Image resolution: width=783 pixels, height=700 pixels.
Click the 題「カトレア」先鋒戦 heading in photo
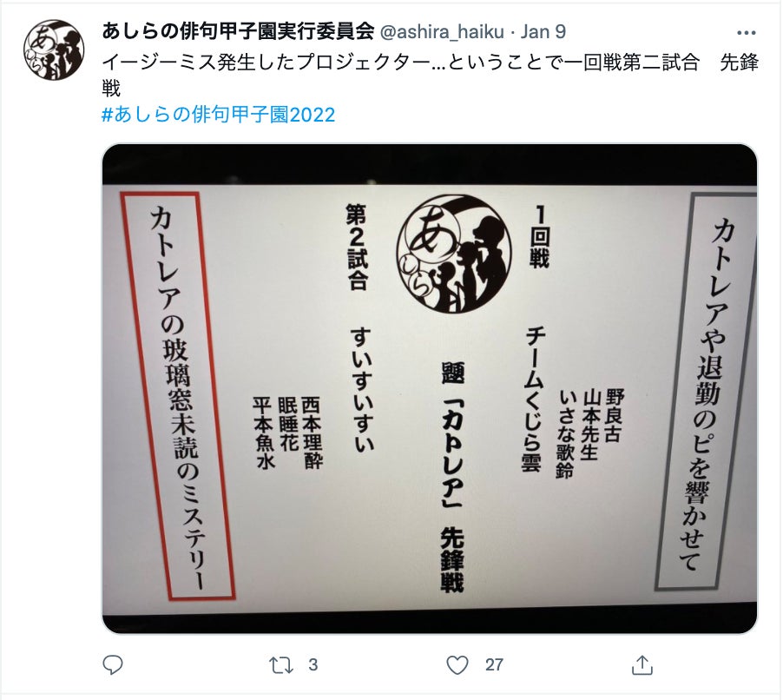(452, 477)
